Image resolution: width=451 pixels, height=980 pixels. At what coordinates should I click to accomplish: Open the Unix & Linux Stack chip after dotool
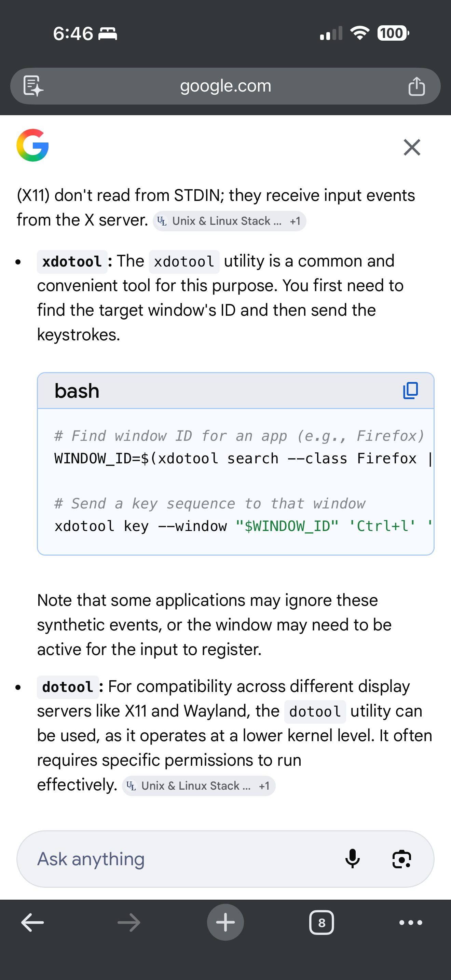189,786
